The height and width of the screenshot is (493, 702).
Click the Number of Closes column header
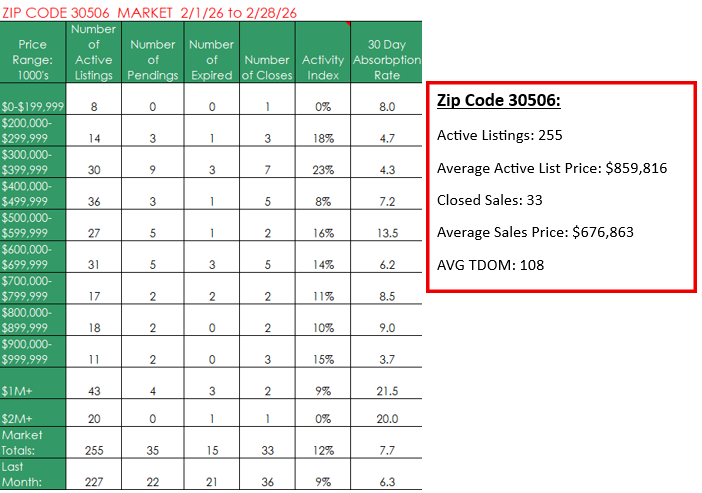point(267,59)
